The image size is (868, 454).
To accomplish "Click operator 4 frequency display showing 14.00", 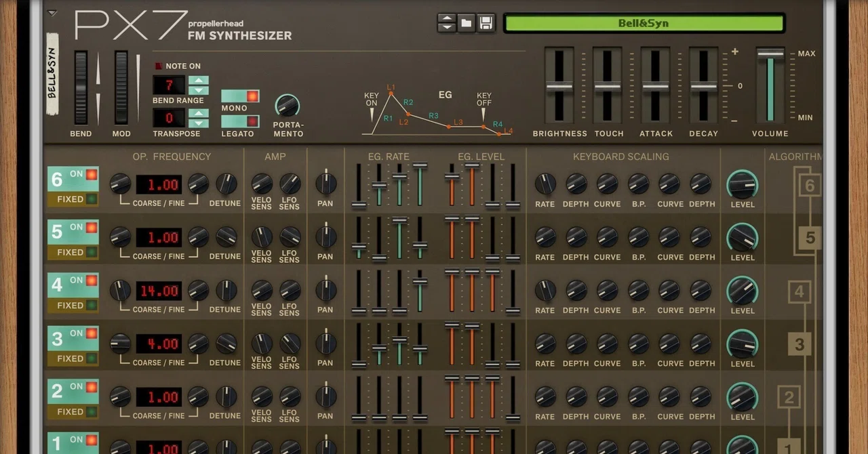I will tap(159, 291).
